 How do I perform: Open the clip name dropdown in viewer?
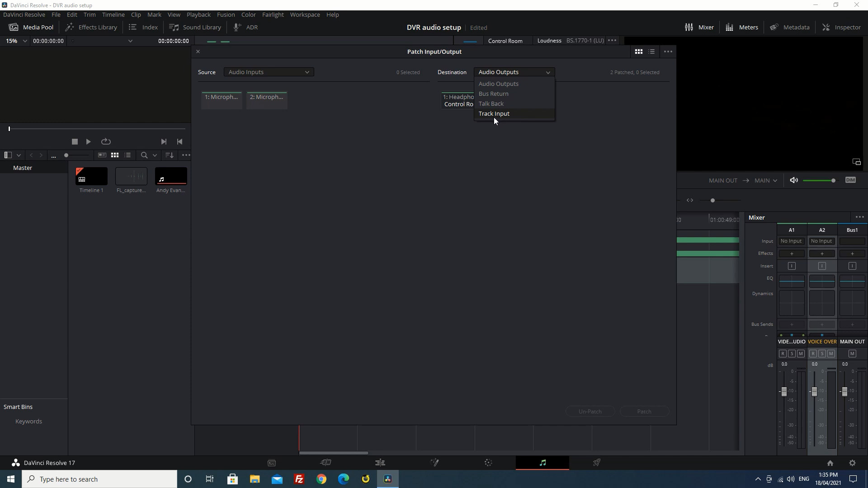point(130,41)
